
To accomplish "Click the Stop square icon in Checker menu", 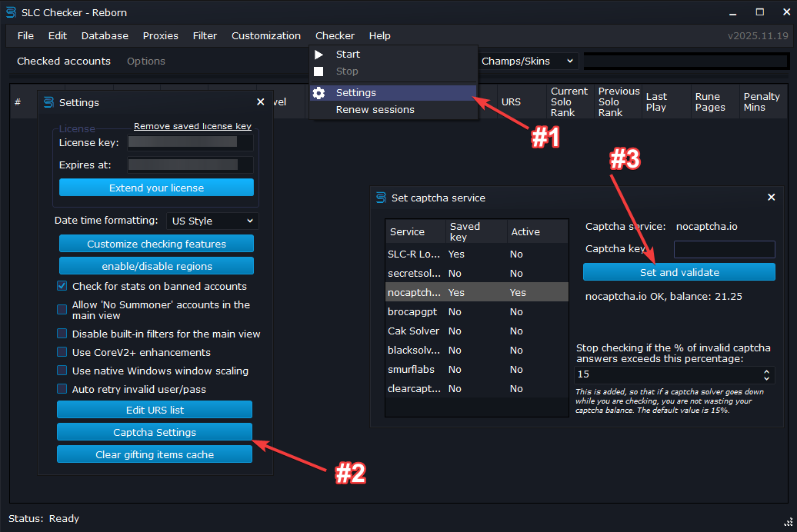I will [x=318, y=71].
